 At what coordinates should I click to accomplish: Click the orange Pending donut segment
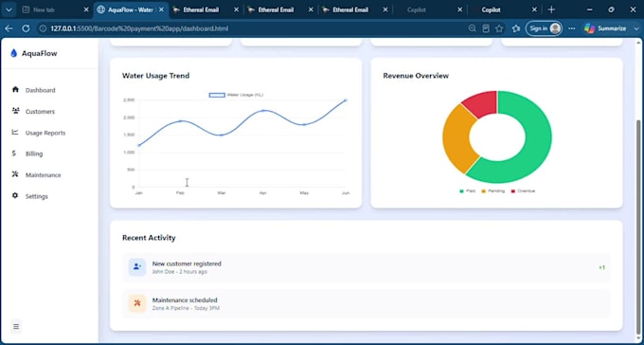point(456,140)
